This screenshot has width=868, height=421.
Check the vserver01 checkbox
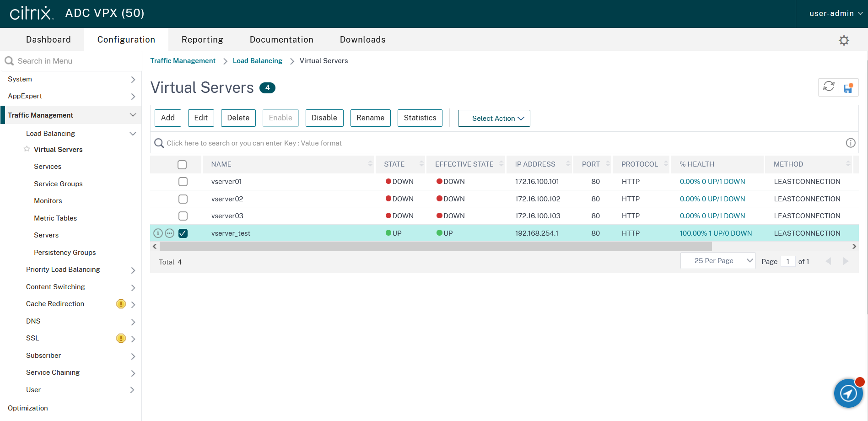(183, 182)
